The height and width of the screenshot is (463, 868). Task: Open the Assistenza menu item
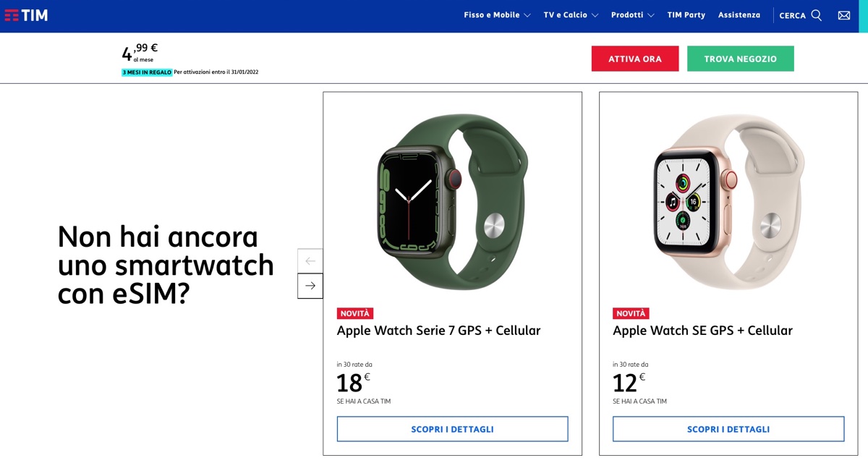(x=739, y=15)
